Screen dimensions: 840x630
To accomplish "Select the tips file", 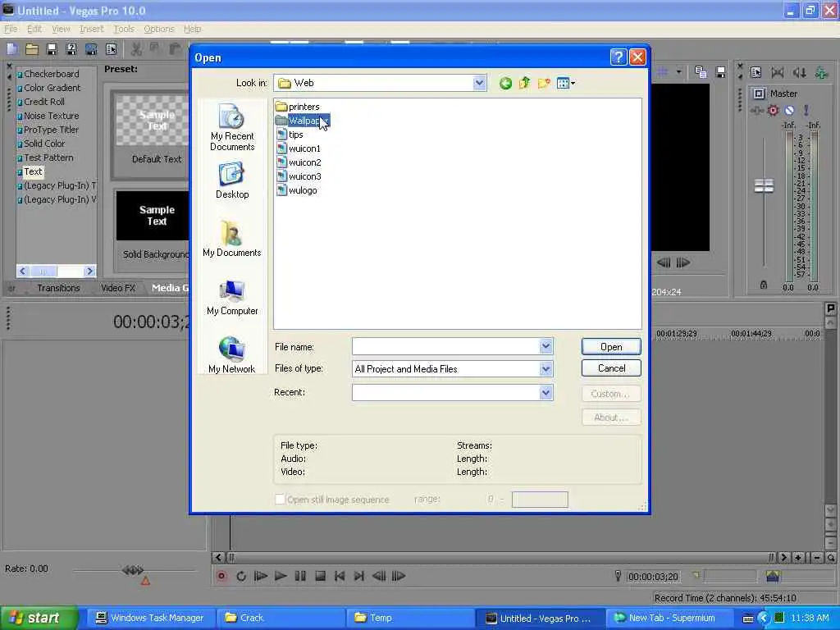I will pyautogui.click(x=290, y=135).
